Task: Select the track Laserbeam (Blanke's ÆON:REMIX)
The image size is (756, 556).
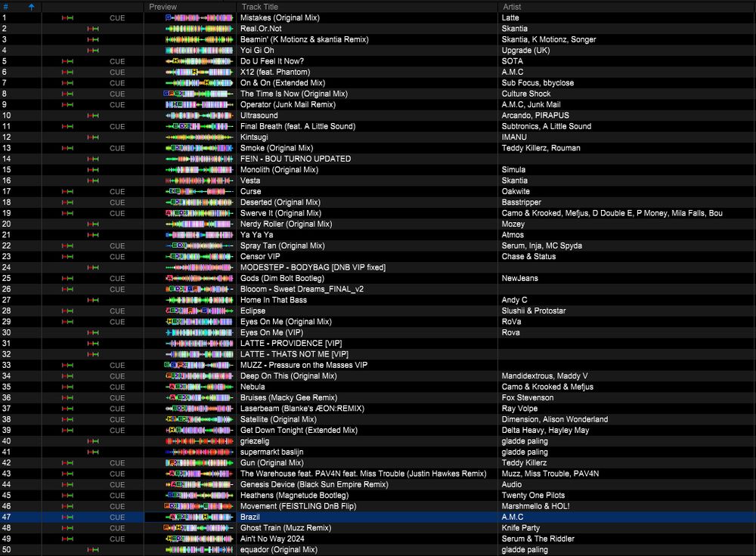Action: [302, 409]
